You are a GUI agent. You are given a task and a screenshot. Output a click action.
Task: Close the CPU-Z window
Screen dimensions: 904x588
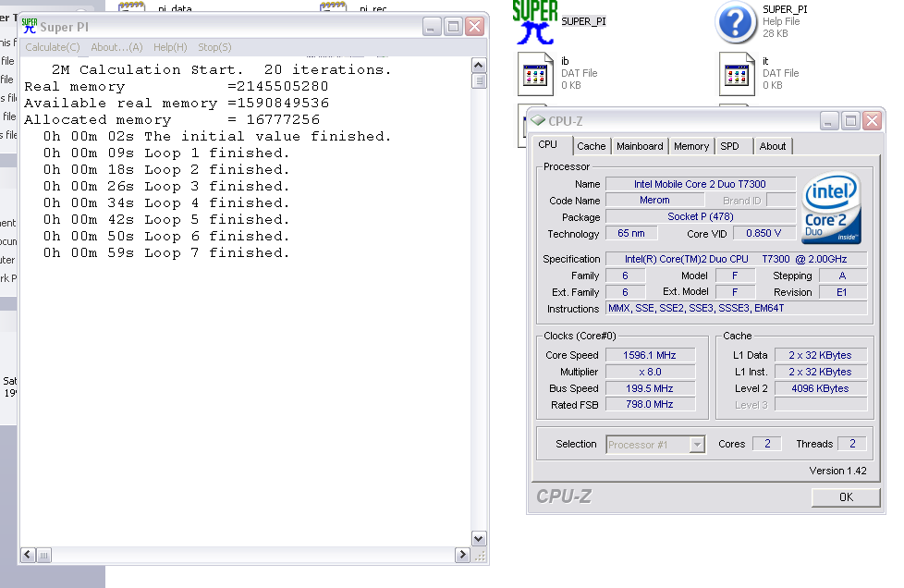[x=873, y=121]
